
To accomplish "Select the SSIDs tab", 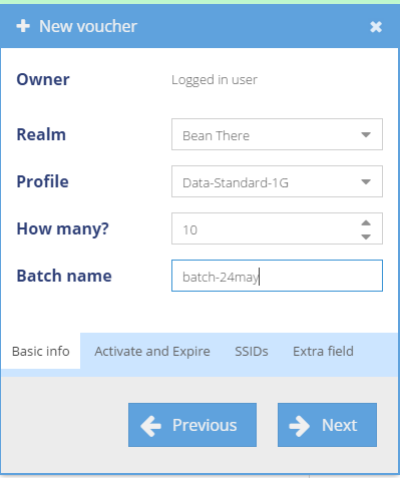I will [x=251, y=351].
